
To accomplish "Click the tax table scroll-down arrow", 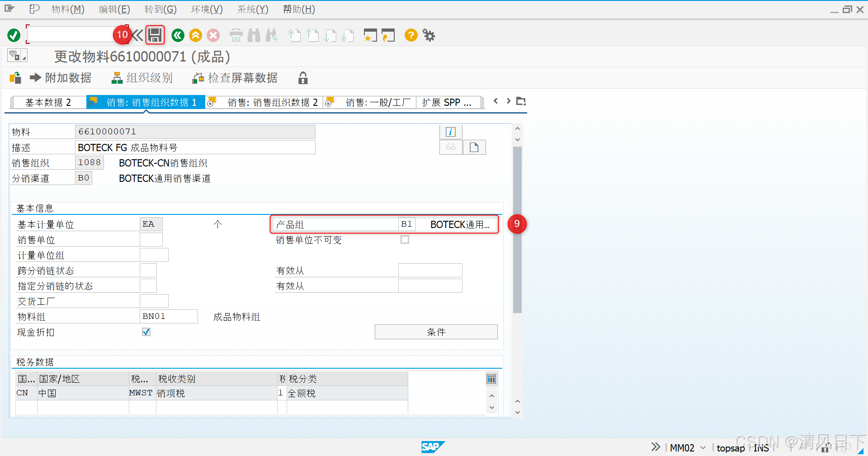I will pos(492,408).
